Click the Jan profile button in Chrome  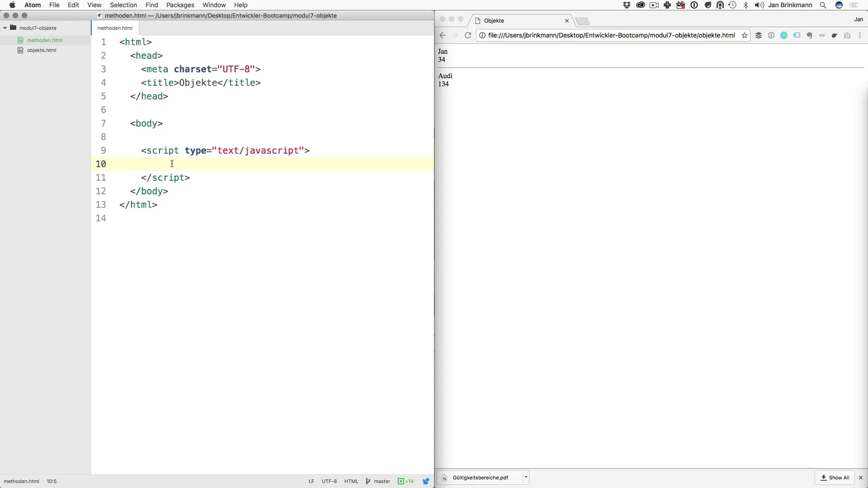point(859,19)
